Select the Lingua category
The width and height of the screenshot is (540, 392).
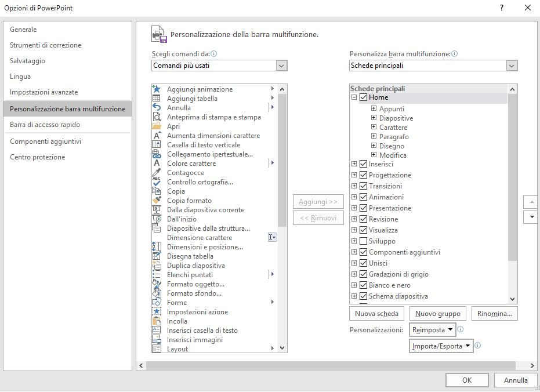tap(67, 77)
